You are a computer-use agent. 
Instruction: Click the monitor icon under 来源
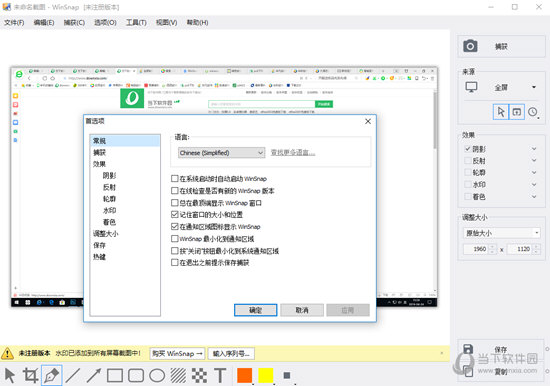pyautogui.click(x=471, y=87)
